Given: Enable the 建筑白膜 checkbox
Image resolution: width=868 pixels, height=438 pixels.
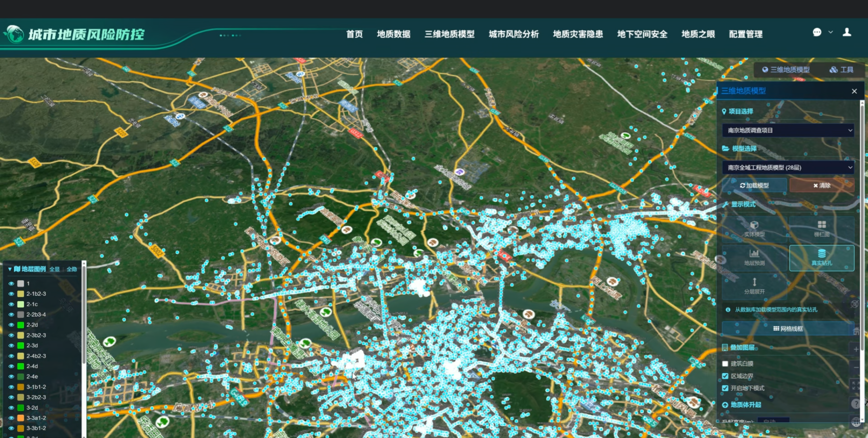Looking at the screenshot, I should [725, 364].
